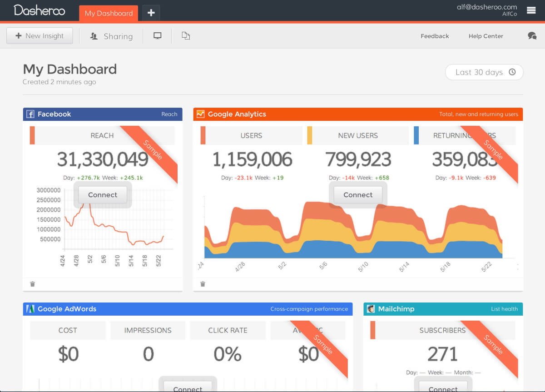
Task: Click the Created 2 minutes ago text
Action: 59,82
